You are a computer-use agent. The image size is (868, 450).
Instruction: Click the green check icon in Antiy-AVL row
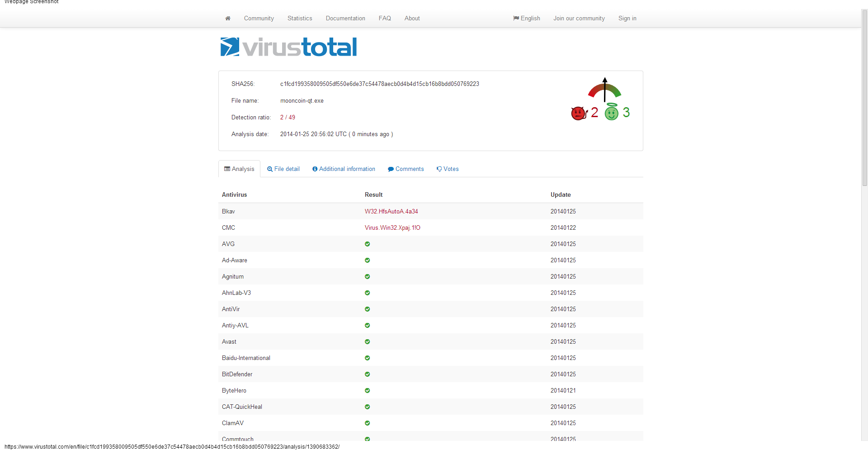pyautogui.click(x=368, y=326)
